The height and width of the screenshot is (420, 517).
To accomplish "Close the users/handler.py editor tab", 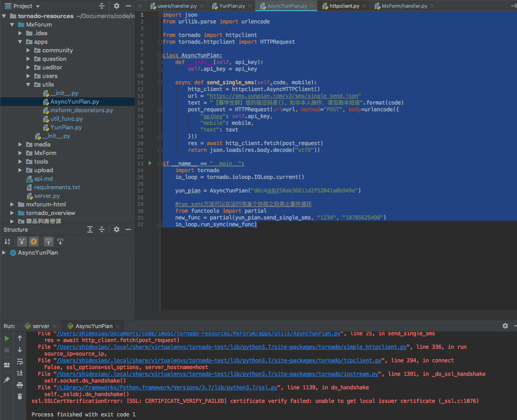I will point(202,6).
